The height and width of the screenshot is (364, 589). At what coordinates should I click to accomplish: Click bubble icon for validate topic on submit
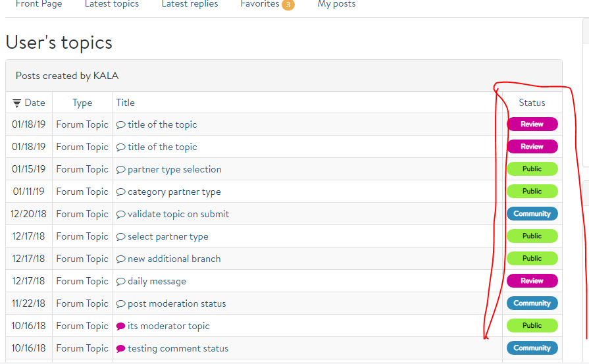(x=120, y=215)
